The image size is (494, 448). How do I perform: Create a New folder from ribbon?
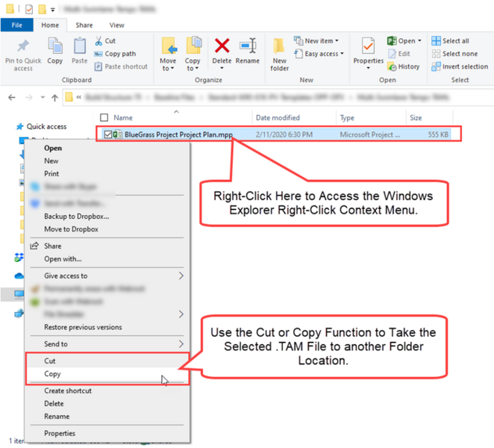click(279, 55)
